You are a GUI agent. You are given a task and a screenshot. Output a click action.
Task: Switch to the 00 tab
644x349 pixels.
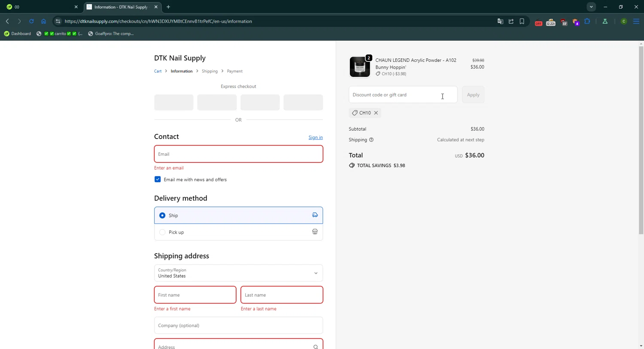pyautogui.click(x=42, y=7)
